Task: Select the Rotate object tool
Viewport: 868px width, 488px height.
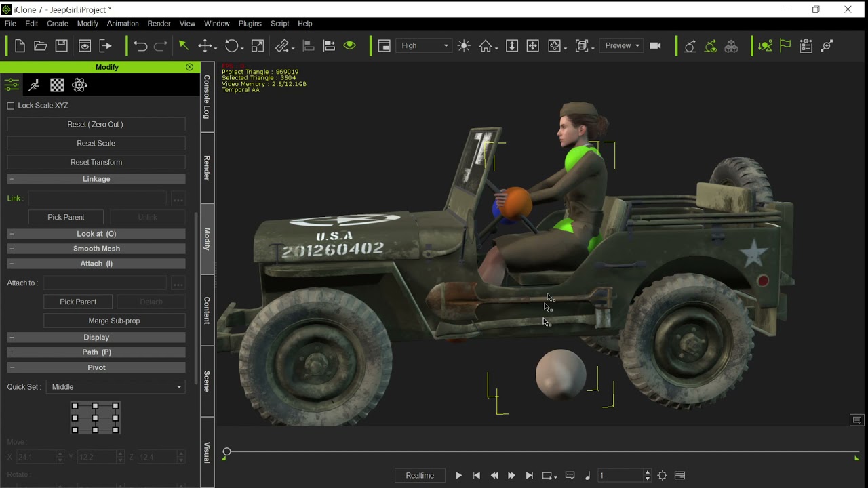Action: tap(232, 46)
